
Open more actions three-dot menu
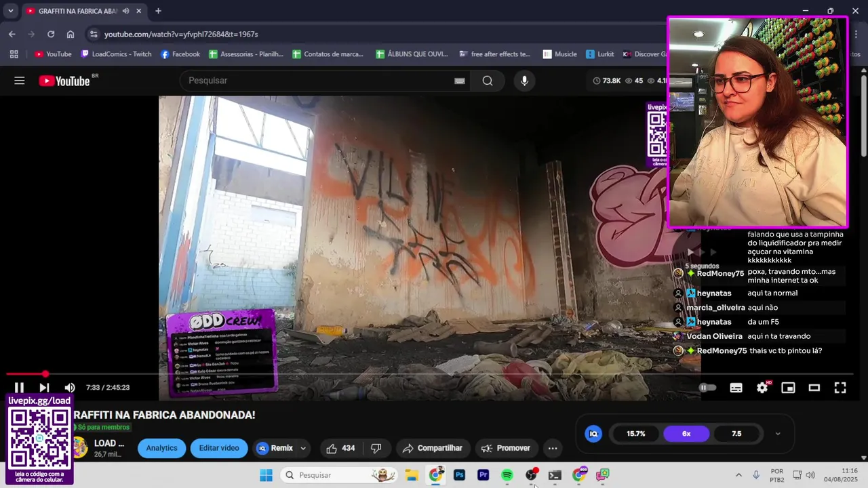[x=553, y=448]
